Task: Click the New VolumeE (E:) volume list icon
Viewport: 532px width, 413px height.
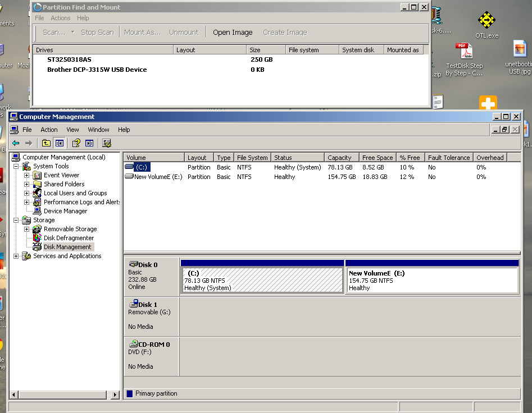Action: coord(129,176)
